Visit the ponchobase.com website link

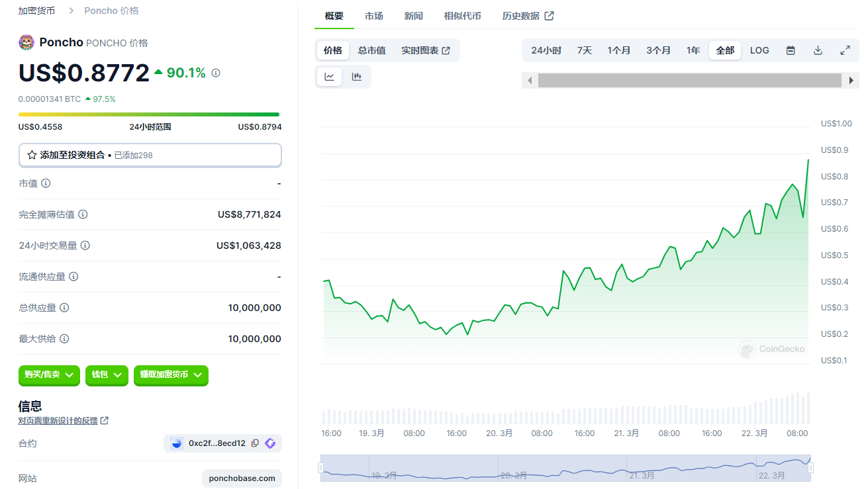(242, 478)
